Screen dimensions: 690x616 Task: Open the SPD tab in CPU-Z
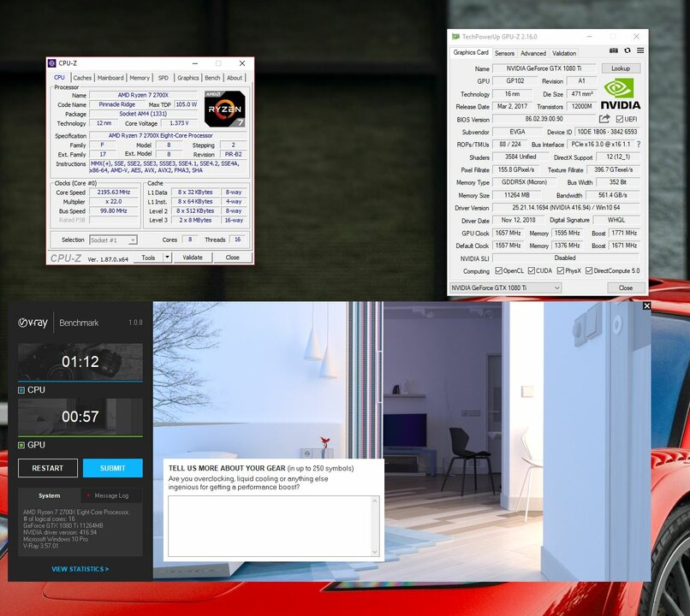pos(164,78)
